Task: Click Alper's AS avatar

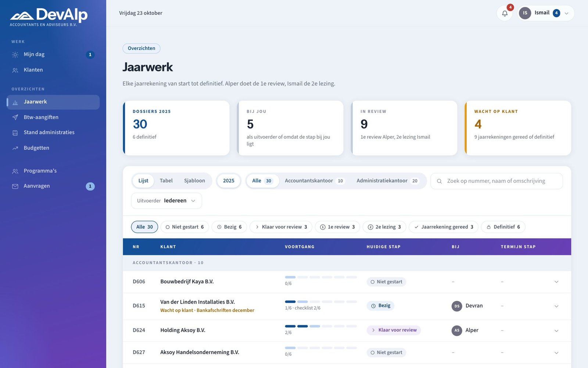Action: pyautogui.click(x=457, y=330)
